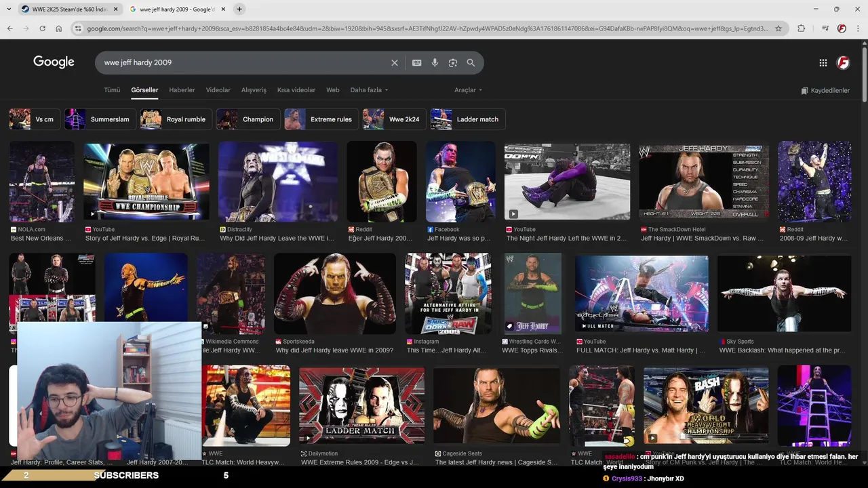868x488 pixels.
Task: Open the NOLA.com Best New Orleans image
Action: (42, 181)
